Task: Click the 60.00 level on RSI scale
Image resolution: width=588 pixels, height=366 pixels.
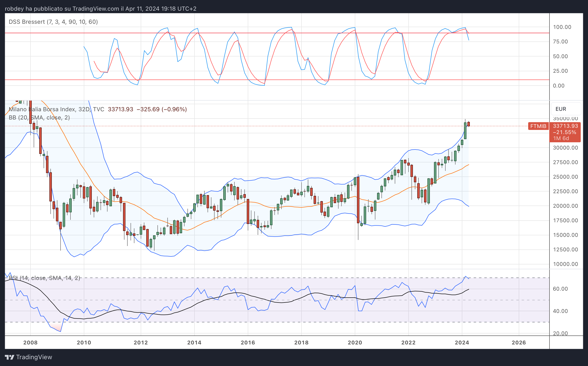Action: point(560,289)
